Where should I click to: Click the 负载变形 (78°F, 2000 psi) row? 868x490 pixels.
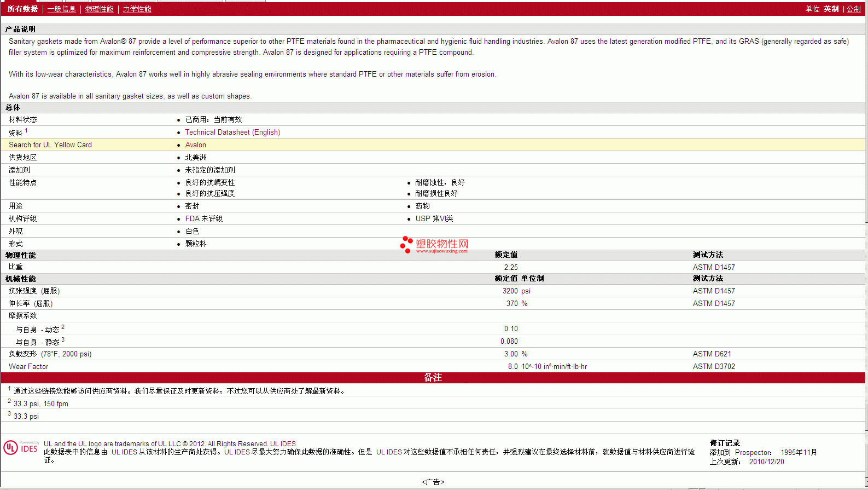pyautogui.click(x=50, y=354)
